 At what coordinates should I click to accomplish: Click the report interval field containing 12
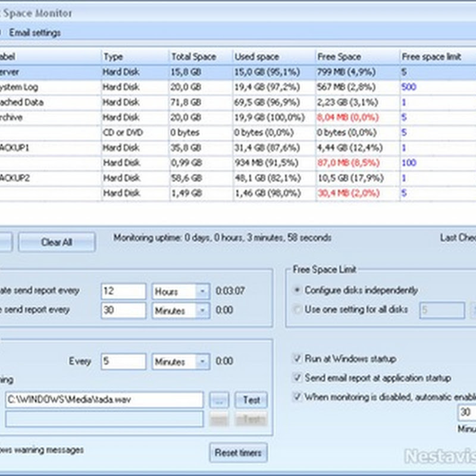[123, 292]
